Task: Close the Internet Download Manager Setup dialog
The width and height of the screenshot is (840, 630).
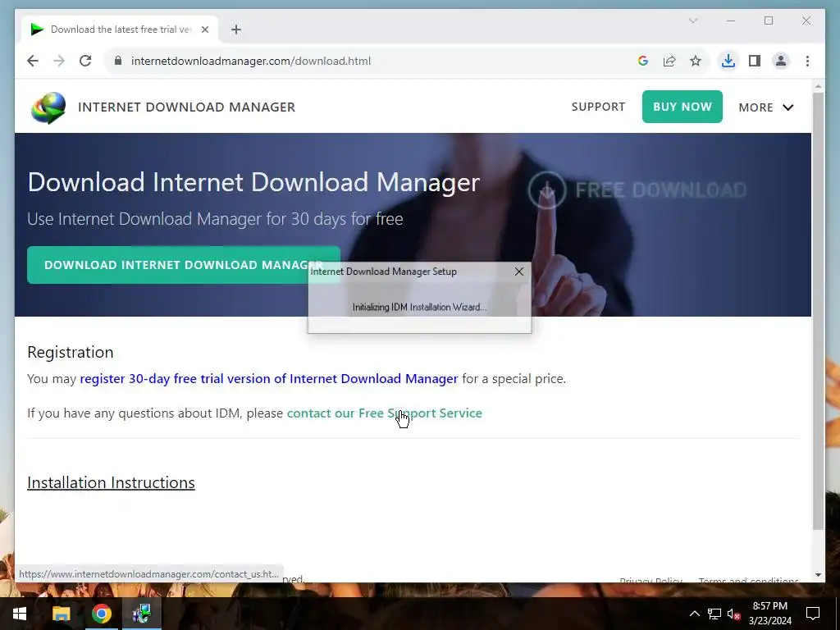Action: coord(519,272)
